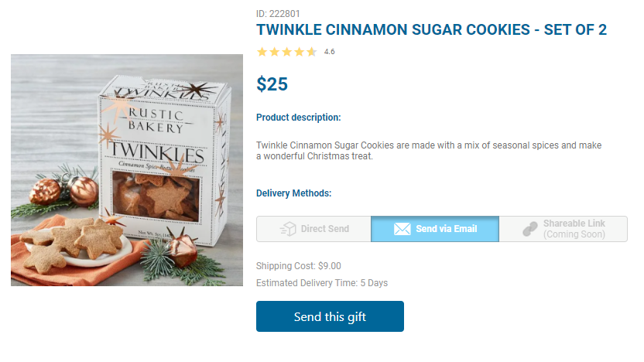Screen dimensions: 644x362
Task: Select the Direct Send delivery label
Action: click(x=325, y=229)
